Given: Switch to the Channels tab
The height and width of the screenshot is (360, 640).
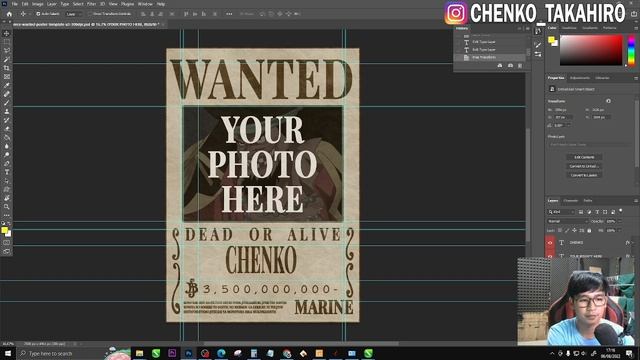Looking at the screenshot, I should pyautogui.click(x=571, y=201).
